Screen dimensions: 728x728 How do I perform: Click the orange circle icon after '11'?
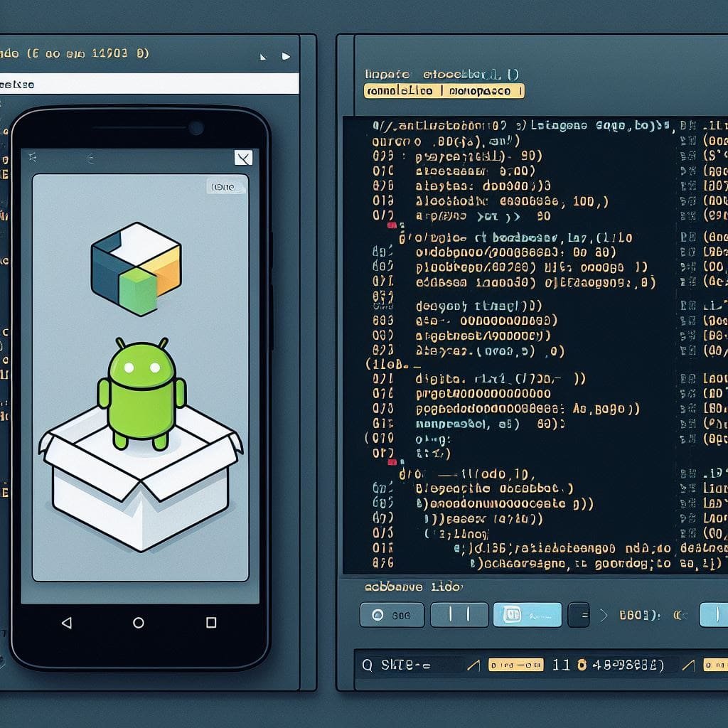[x=582, y=665]
